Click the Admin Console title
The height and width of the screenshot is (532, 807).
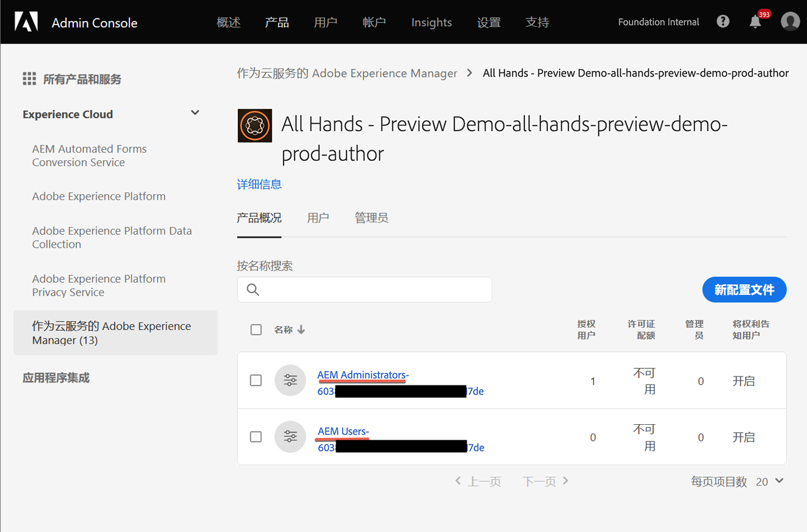tap(95, 23)
